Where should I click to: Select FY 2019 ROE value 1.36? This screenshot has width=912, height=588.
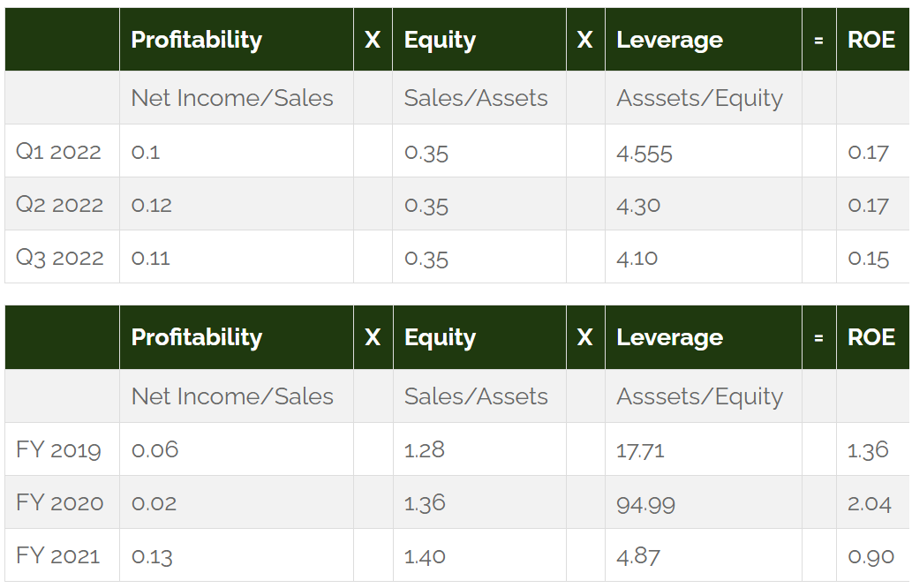pos(868,449)
